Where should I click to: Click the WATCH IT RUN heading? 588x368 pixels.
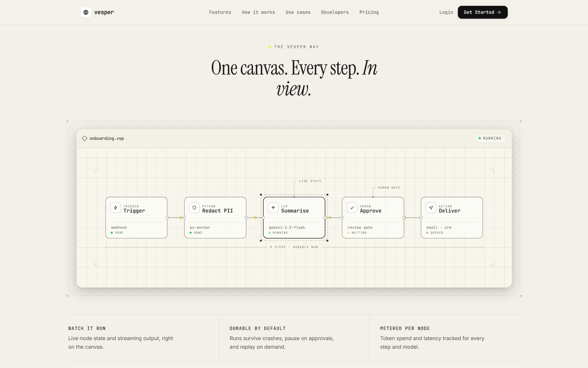tap(87, 328)
